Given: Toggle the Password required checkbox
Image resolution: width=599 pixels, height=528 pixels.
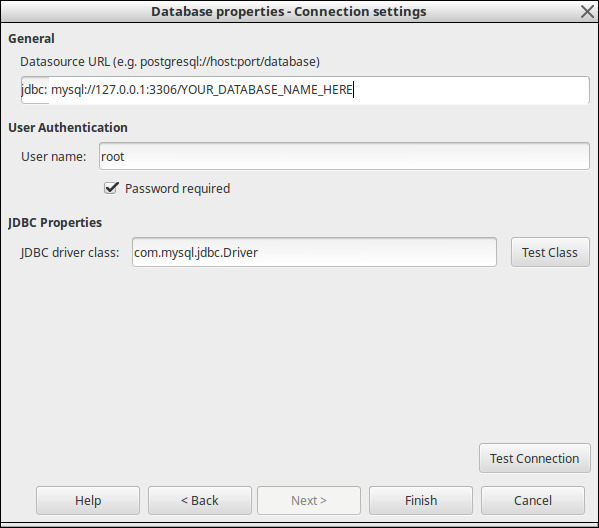Looking at the screenshot, I should click(111, 188).
